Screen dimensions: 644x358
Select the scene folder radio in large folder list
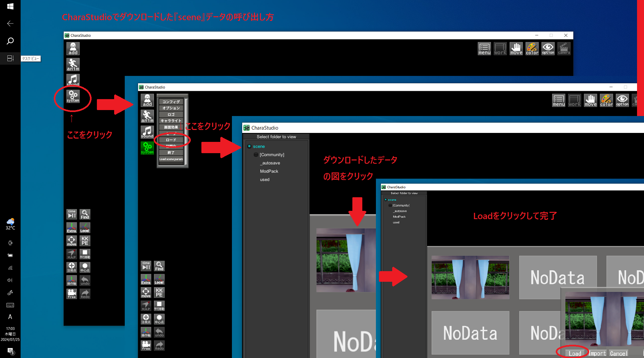(249, 146)
